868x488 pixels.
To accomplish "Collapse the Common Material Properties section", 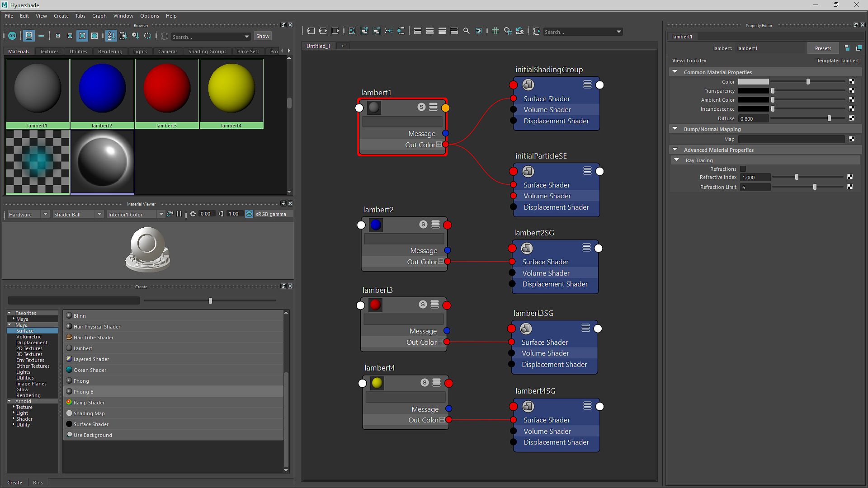I will (675, 72).
